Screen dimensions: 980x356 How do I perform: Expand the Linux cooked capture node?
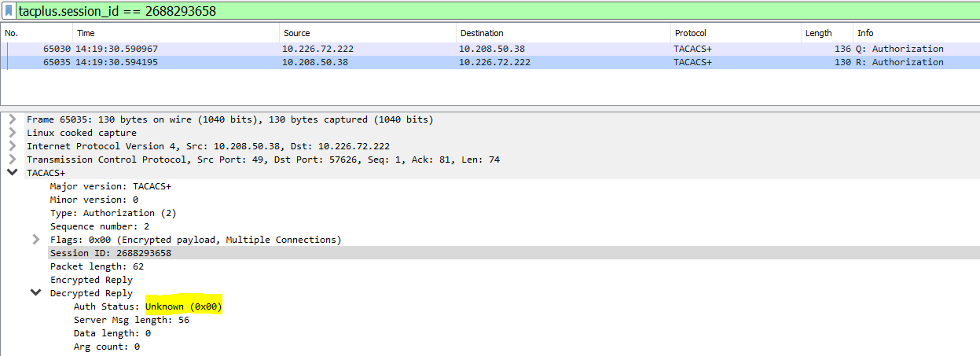point(12,133)
